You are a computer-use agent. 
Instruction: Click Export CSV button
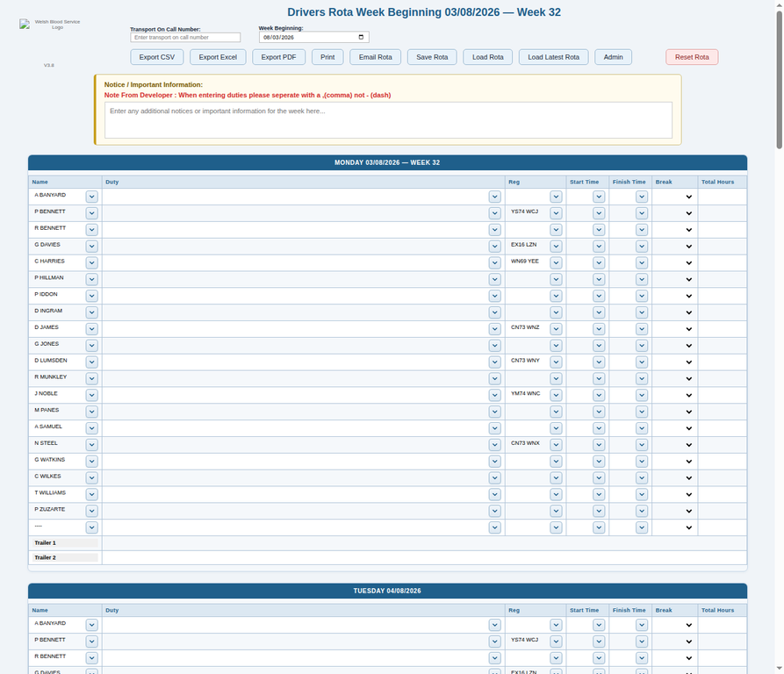click(x=157, y=57)
